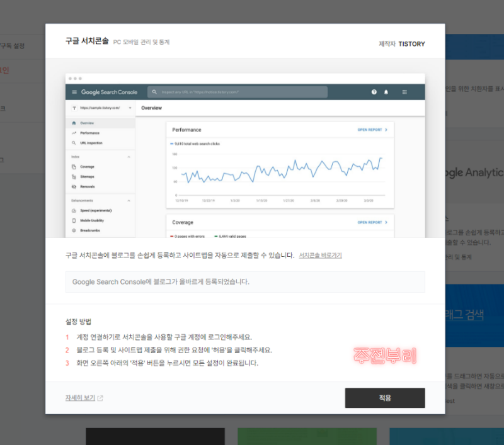Click the 설정 방법 heading
Image resolution: width=504 pixels, height=445 pixels.
[78, 322]
